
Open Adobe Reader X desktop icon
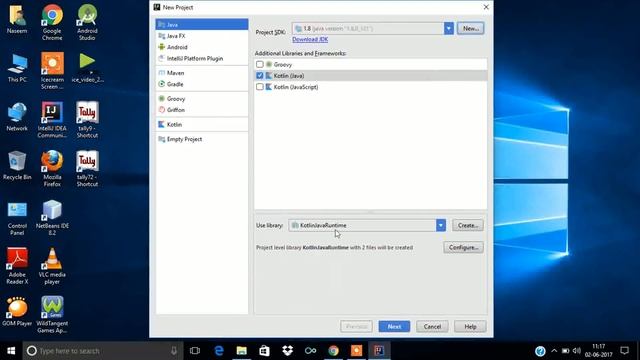(17, 266)
